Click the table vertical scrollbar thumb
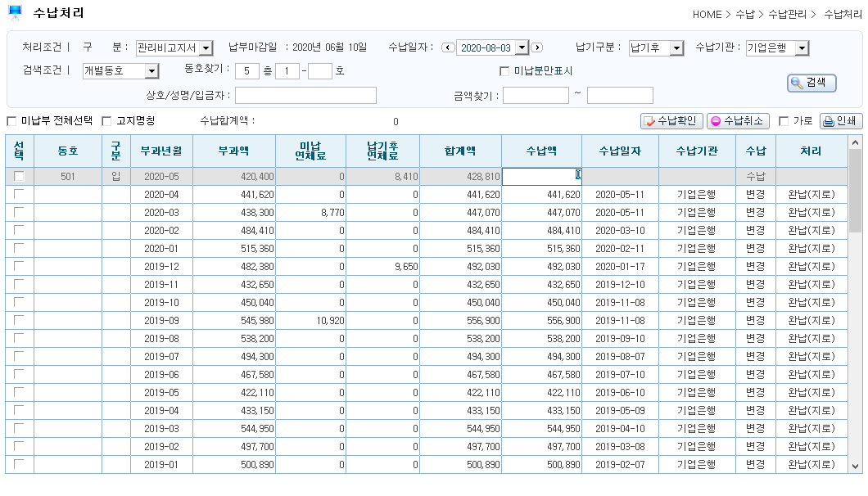Screen dimensions: 868x496 [x=855, y=191]
